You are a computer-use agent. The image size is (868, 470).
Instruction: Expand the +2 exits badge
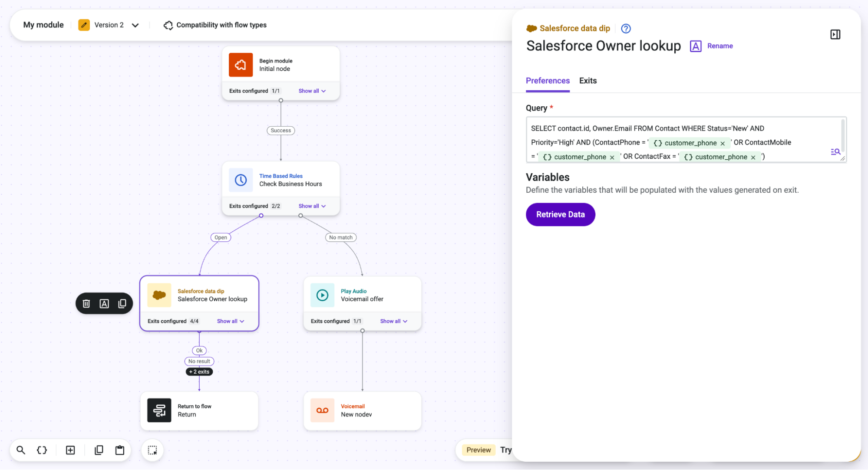click(x=199, y=371)
